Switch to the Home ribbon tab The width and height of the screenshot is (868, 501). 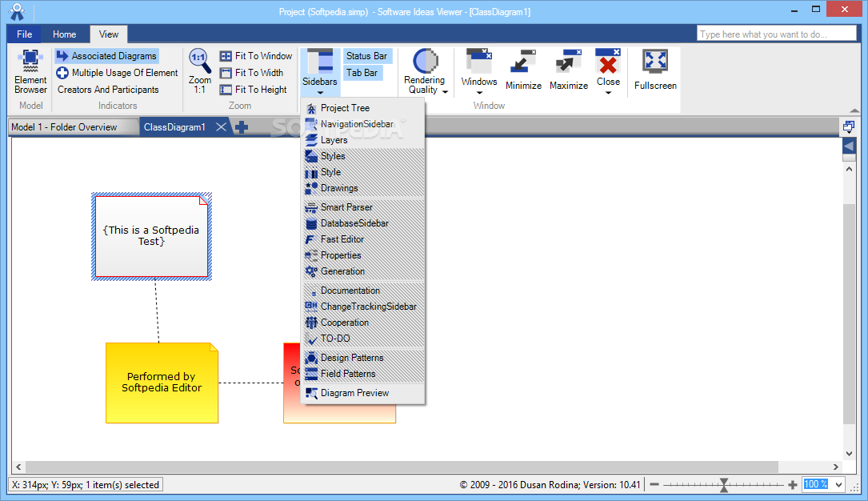[x=64, y=34]
